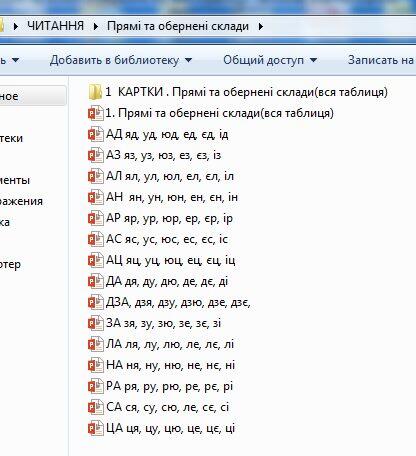This screenshot has height=456, width=416.
Task: Click 'Записать на' toolbar button
Action: (381, 60)
